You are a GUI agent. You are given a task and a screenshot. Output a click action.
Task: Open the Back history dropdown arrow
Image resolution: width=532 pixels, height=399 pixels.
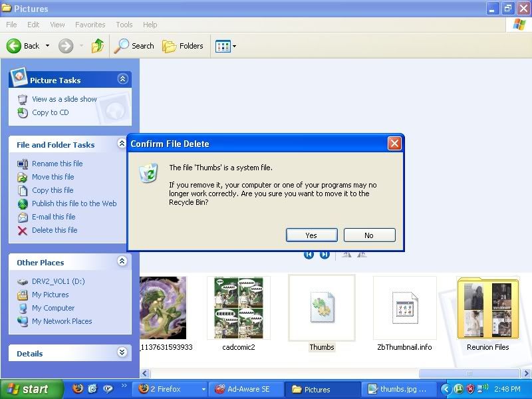pyautogui.click(x=47, y=45)
